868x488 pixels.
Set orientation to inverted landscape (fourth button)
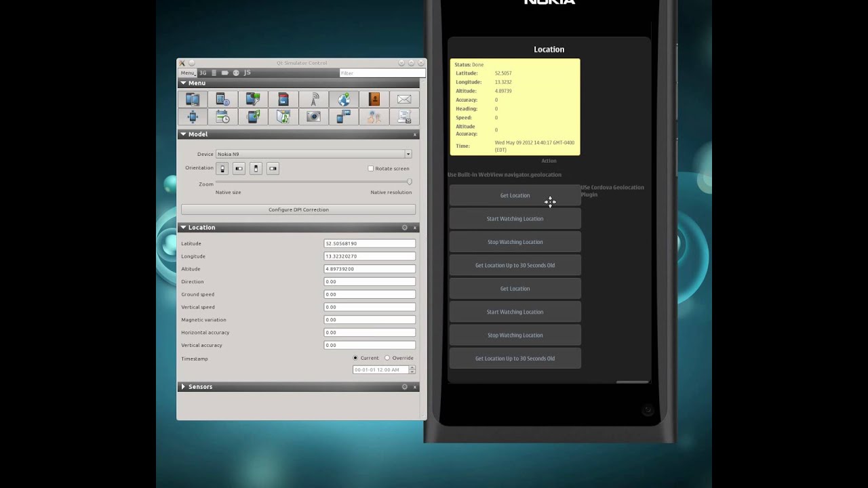(x=273, y=168)
